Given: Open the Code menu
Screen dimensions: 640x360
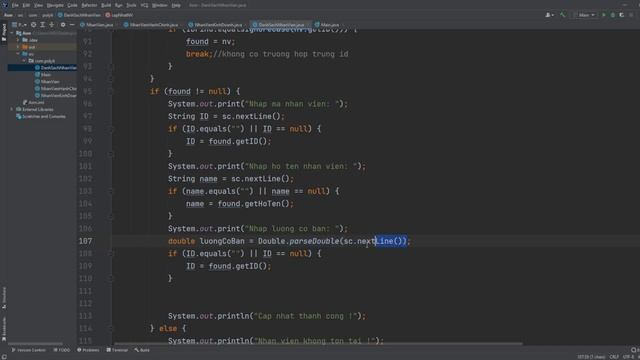Looking at the screenshot, I should coord(72,5).
